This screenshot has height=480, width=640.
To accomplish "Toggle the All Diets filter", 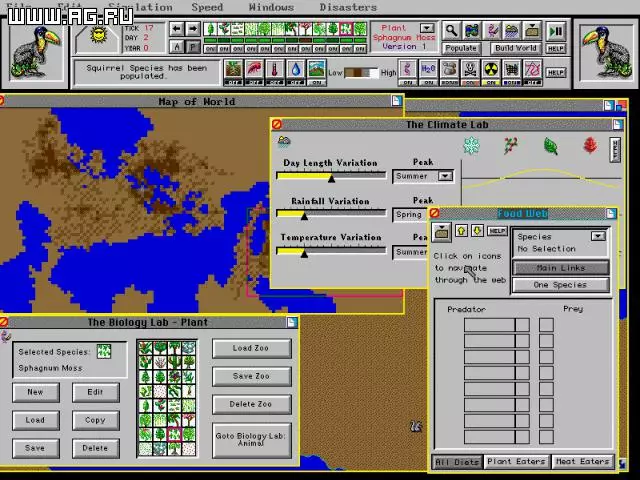I will tap(457, 462).
